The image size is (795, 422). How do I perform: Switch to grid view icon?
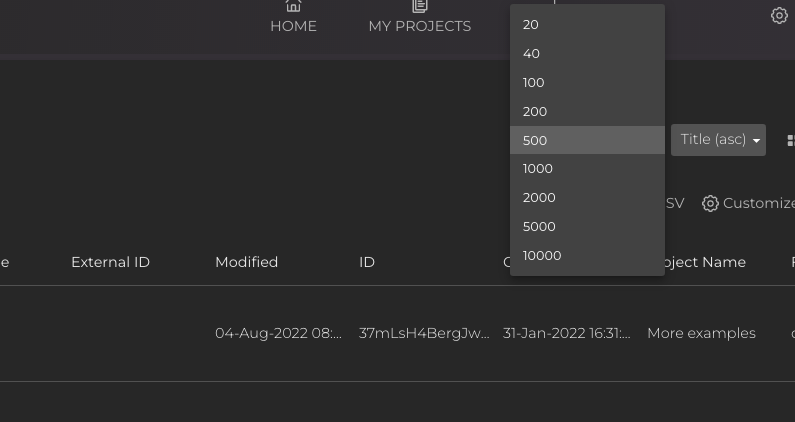point(790,141)
